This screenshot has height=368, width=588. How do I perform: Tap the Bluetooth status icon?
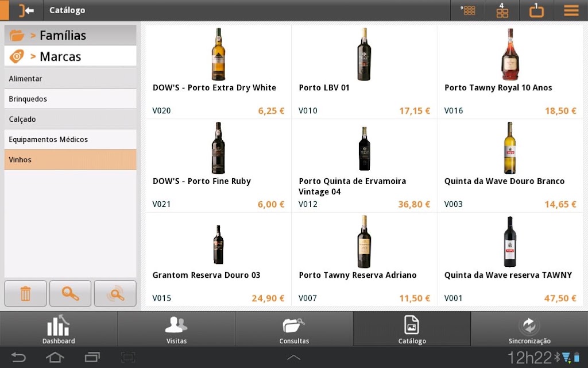[557, 357]
